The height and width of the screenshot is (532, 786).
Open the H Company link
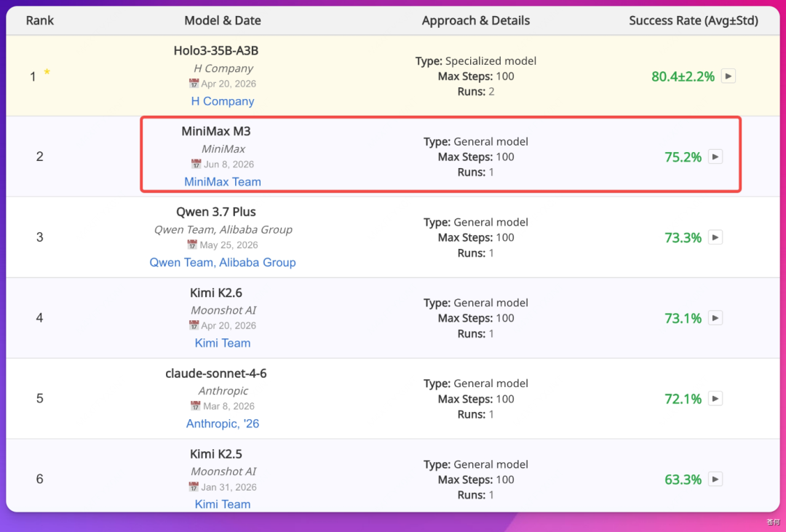pyautogui.click(x=223, y=101)
